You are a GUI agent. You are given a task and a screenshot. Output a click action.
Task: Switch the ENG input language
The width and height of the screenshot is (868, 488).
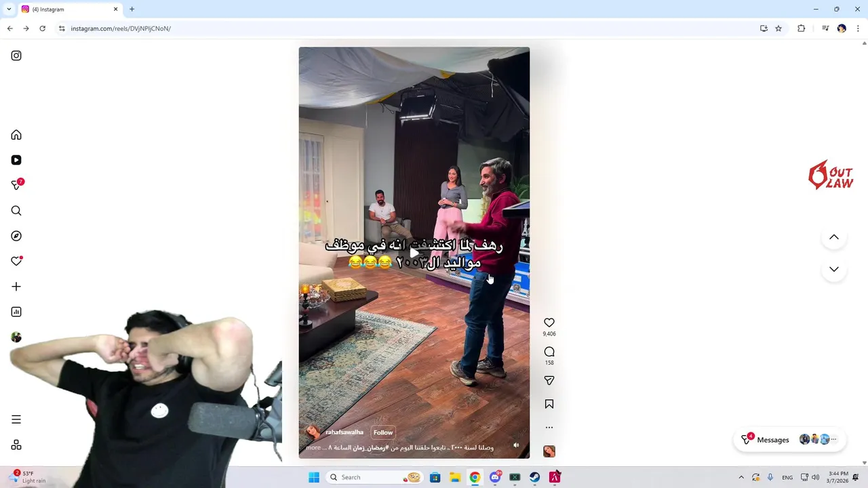[787, 477]
